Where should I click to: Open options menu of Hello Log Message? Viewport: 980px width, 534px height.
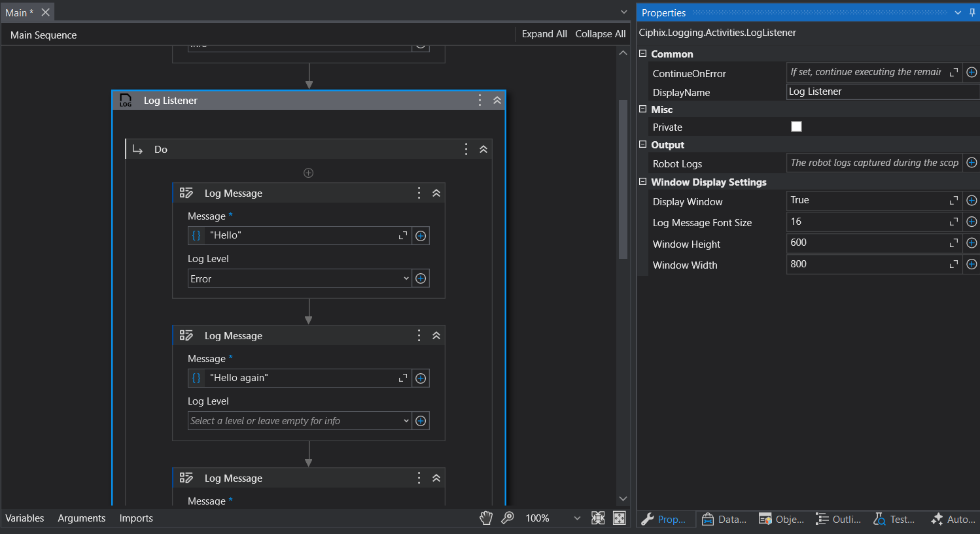click(x=419, y=193)
